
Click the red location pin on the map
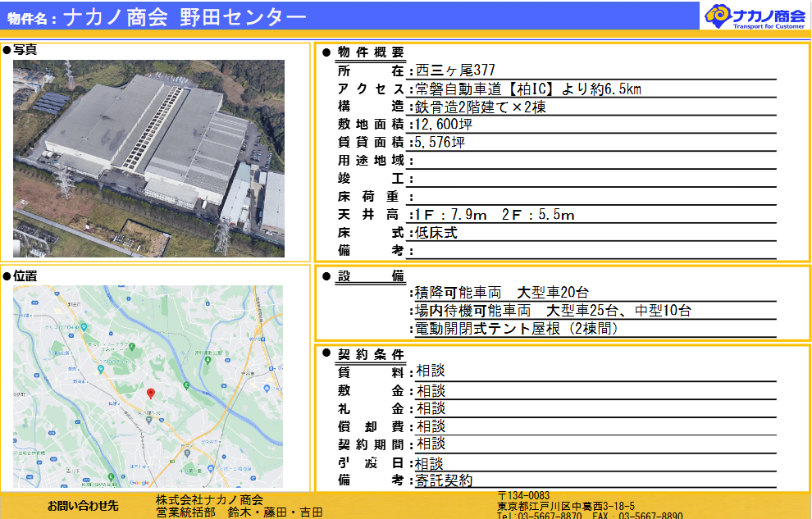(151, 394)
